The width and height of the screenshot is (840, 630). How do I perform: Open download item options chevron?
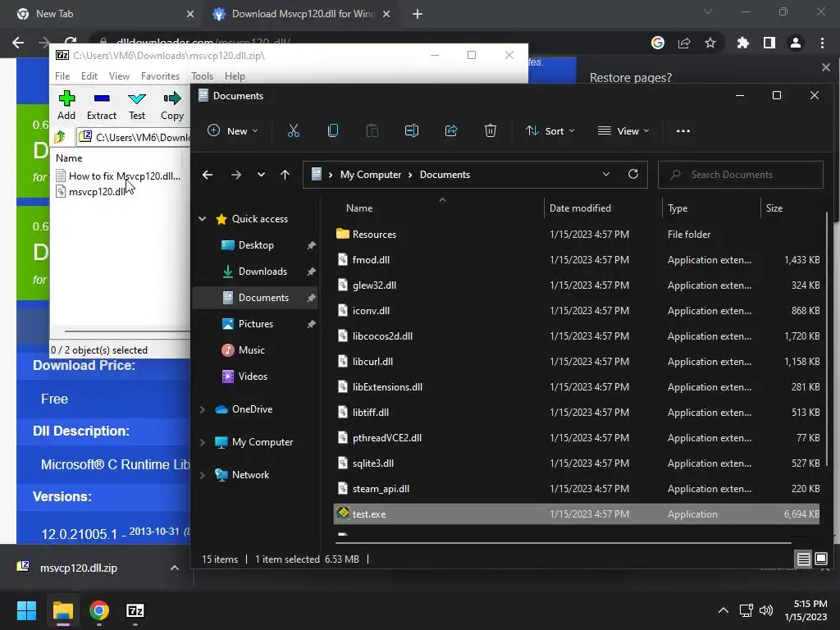click(174, 568)
